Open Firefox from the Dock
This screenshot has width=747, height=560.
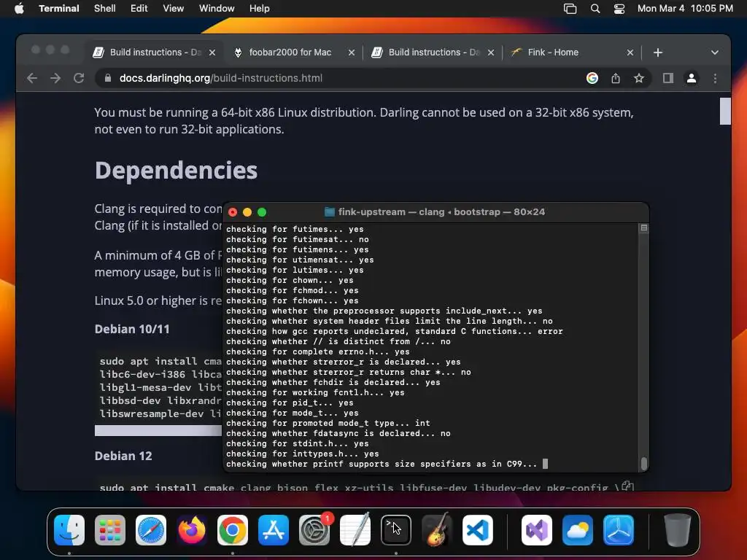192,530
